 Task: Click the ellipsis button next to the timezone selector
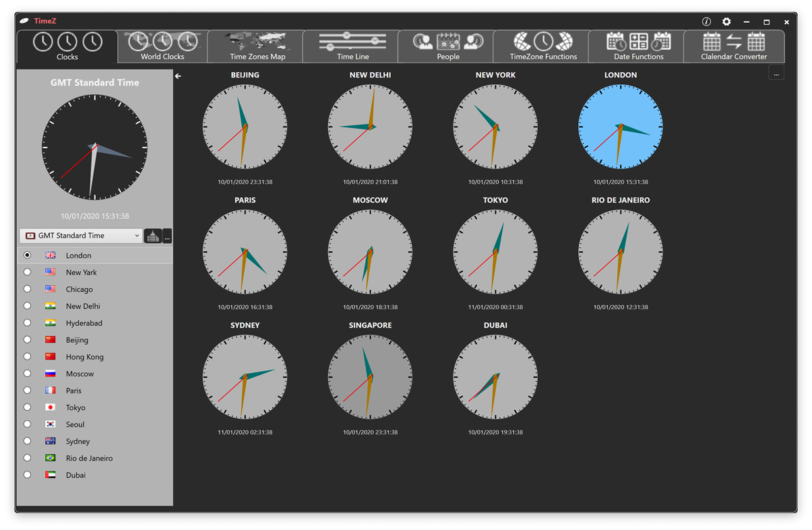coord(166,236)
